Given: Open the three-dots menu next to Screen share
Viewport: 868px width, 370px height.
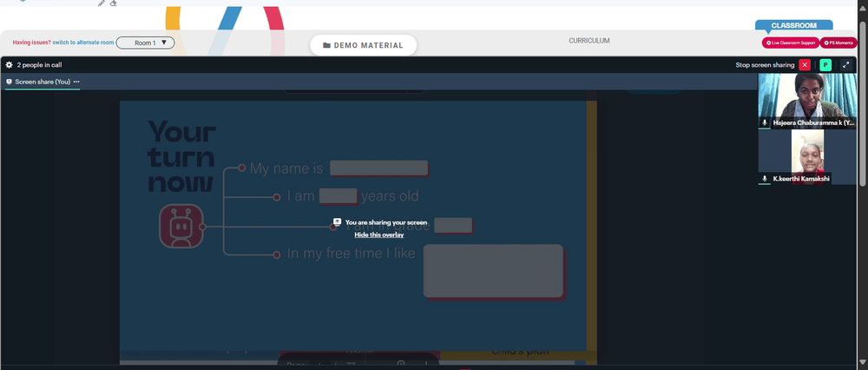Looking at the screenshot, I should (x=76, y=82).
